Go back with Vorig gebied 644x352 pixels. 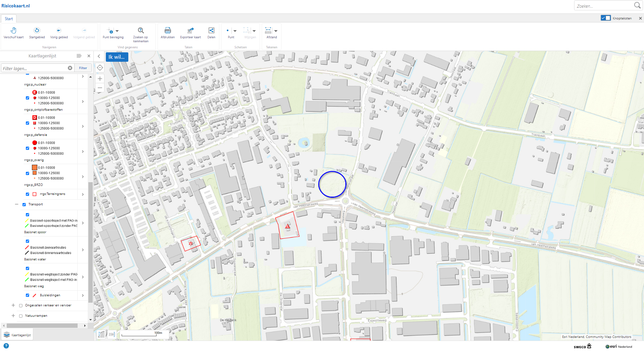tap(59, 33)
